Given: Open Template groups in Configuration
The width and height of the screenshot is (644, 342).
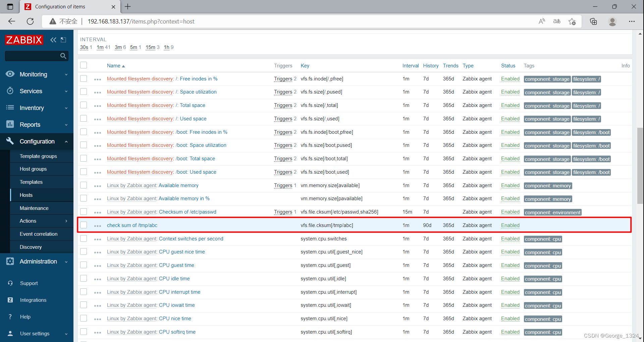Looking at the screenshot, I should pos(38,156).
